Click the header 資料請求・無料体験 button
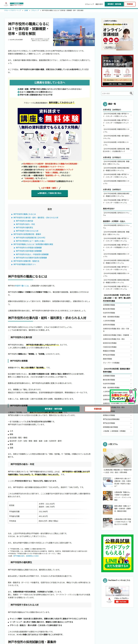138x644 pixels. (114, 4)
